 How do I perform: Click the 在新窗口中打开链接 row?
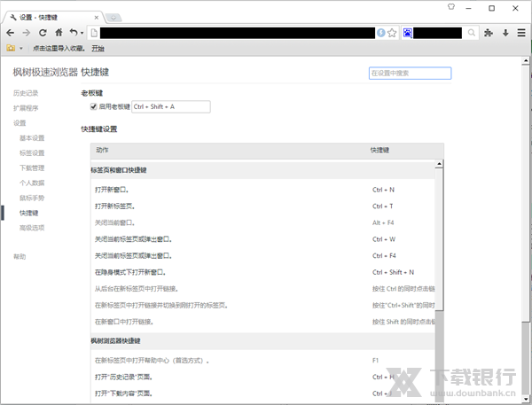point(262,322)
